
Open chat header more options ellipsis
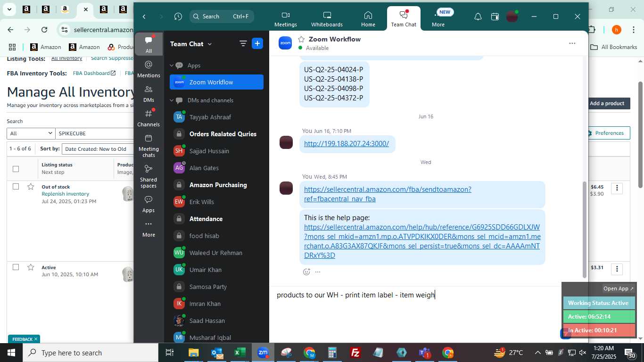[572, 43]
